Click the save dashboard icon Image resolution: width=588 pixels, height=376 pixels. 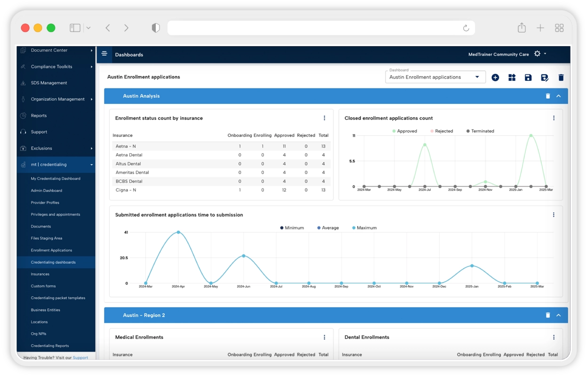(528, 78)
